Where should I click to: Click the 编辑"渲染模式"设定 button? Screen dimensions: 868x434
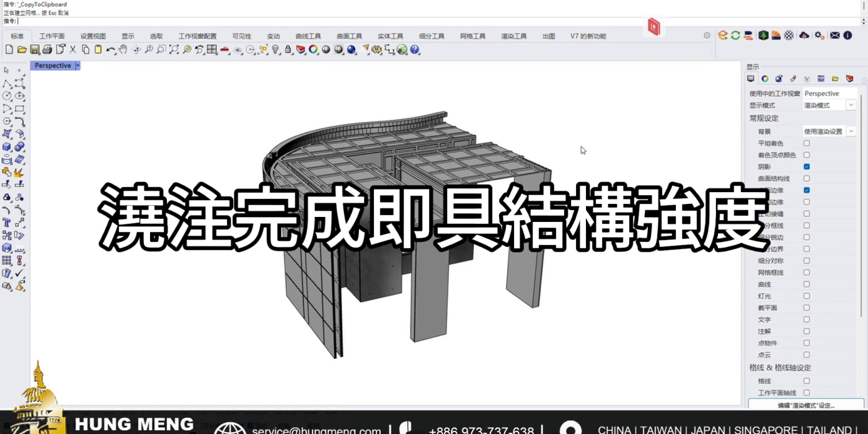[806, 405]
